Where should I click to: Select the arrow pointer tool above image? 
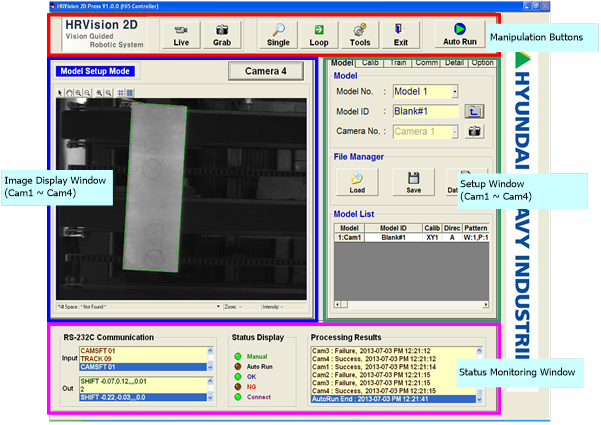tap(60, 93)
